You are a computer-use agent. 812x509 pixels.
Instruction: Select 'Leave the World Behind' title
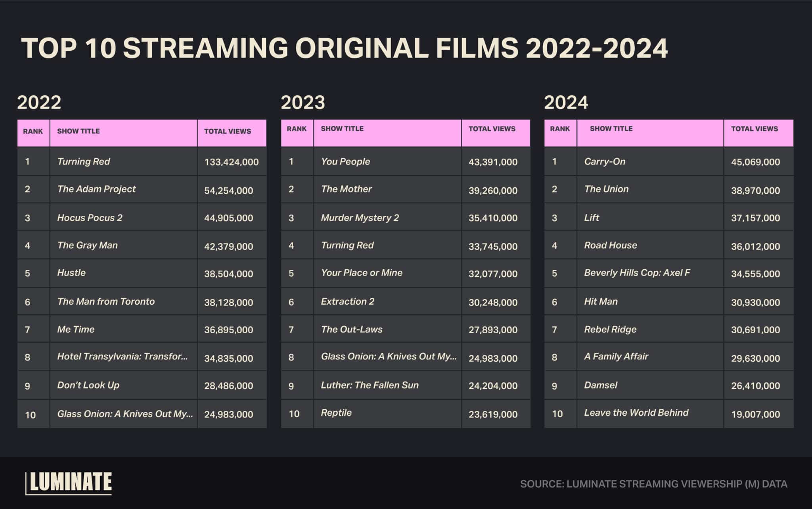(x=636, y=413)
